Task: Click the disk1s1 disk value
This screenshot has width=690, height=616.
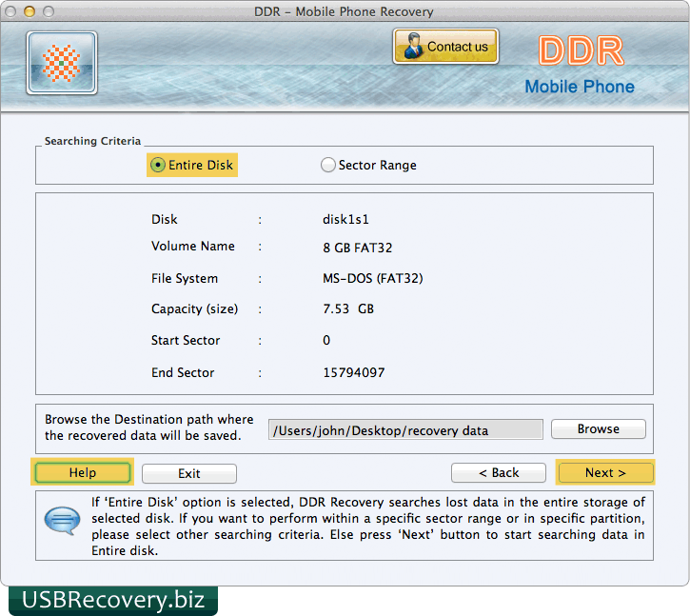Action: point(345,219)
